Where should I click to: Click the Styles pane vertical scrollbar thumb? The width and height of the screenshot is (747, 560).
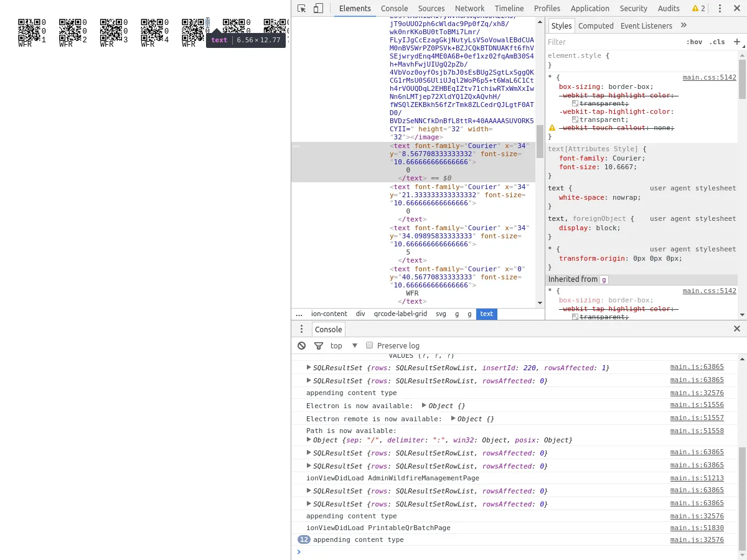[x=743, y=79]
